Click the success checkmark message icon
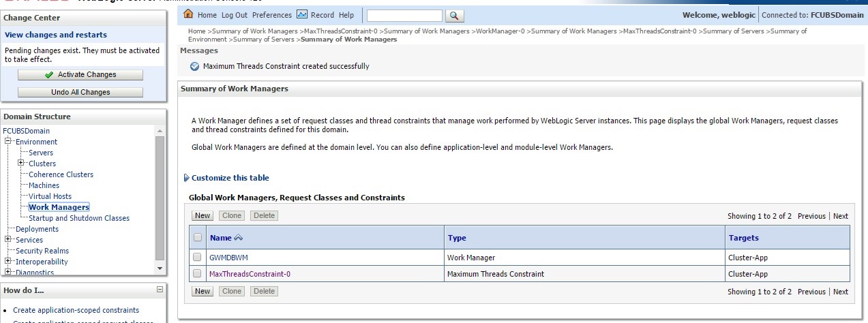The height and width of the screenshot is (323, 868). pyautogui.click(x=195, y=66)
